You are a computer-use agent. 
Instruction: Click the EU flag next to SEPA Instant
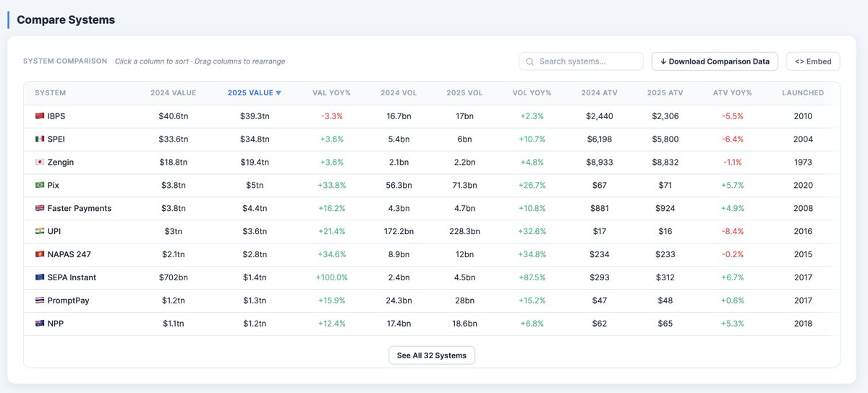coord(40,278)
